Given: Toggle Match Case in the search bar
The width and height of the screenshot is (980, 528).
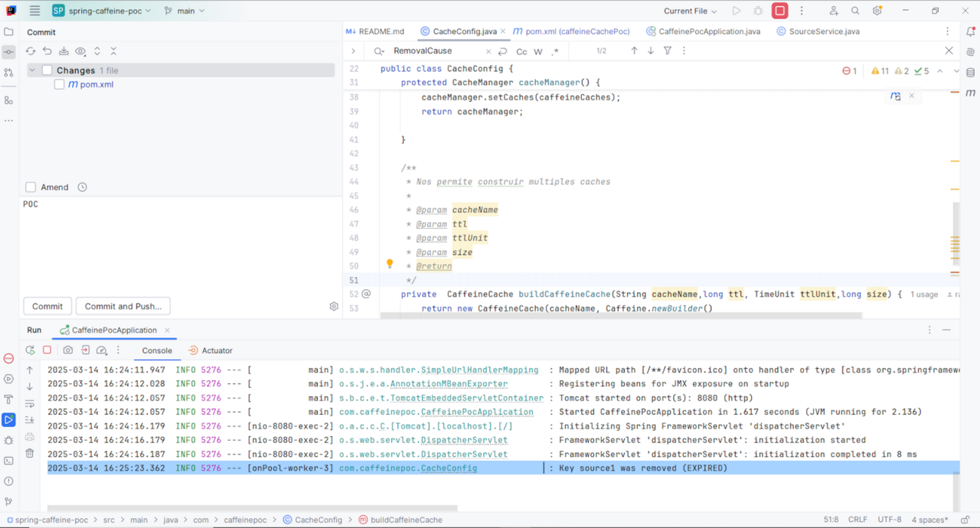Looking at the screenshot, I should click(521, 51).
